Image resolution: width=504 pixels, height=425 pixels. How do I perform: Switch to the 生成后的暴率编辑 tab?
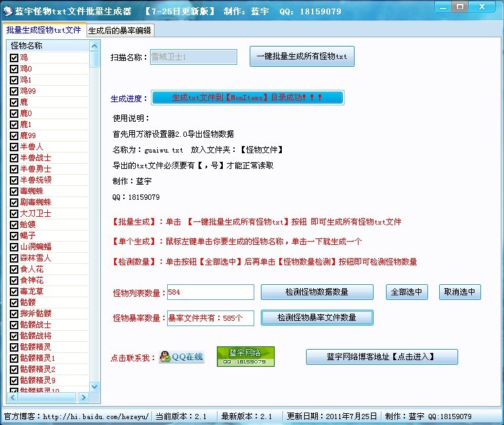pyautogui.click(x=119, y=30)
